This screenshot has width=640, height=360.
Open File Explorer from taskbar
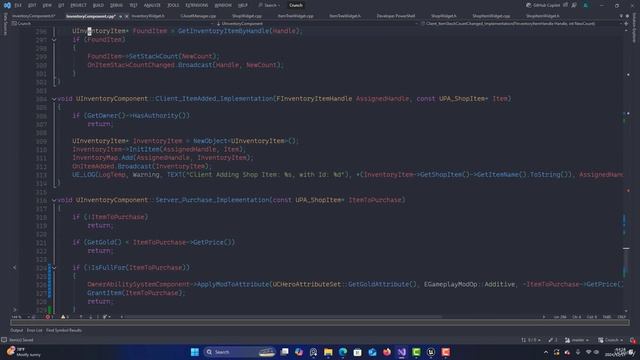click(328, 352)
